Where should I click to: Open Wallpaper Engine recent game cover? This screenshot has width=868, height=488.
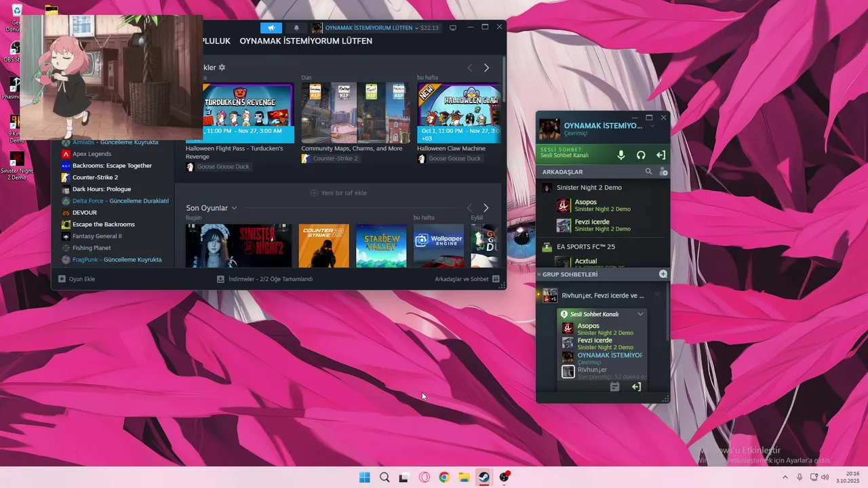[x=439, y=245]
